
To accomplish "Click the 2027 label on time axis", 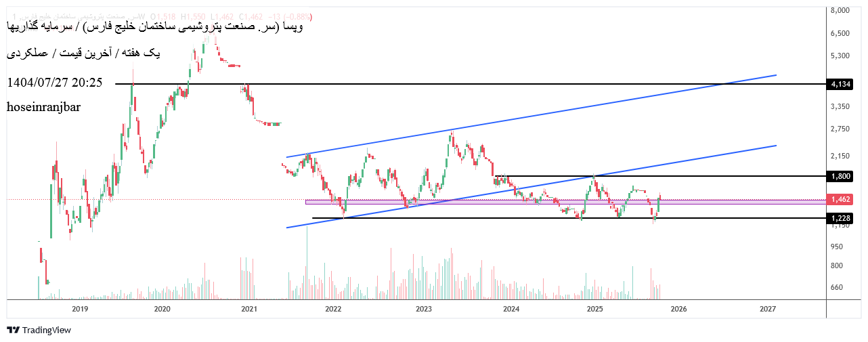I will click(x=768, y=309).
